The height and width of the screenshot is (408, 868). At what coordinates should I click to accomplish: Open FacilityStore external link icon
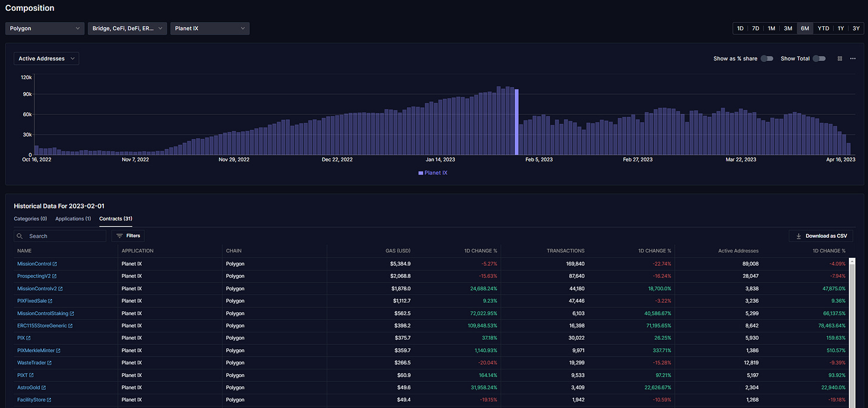click(49, 400)
